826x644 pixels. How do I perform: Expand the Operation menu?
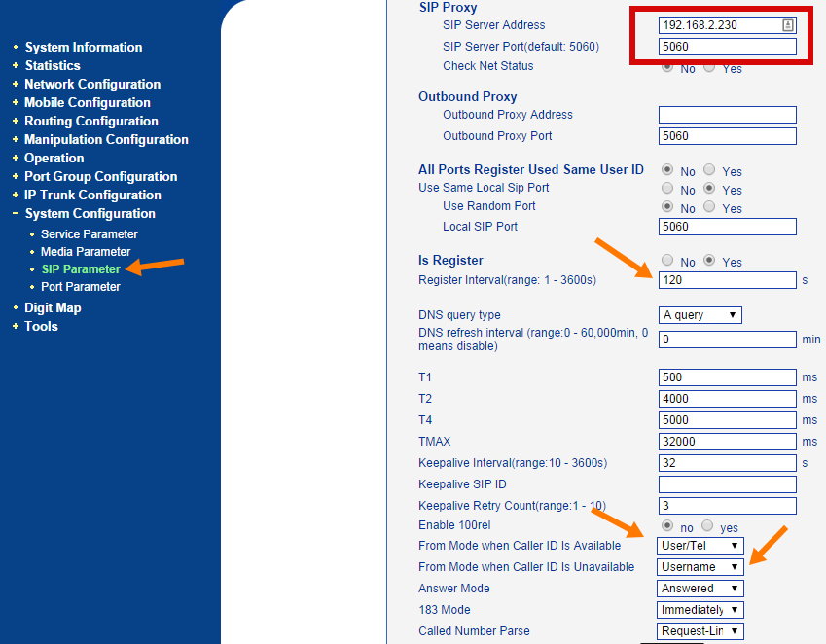[54, 158]
